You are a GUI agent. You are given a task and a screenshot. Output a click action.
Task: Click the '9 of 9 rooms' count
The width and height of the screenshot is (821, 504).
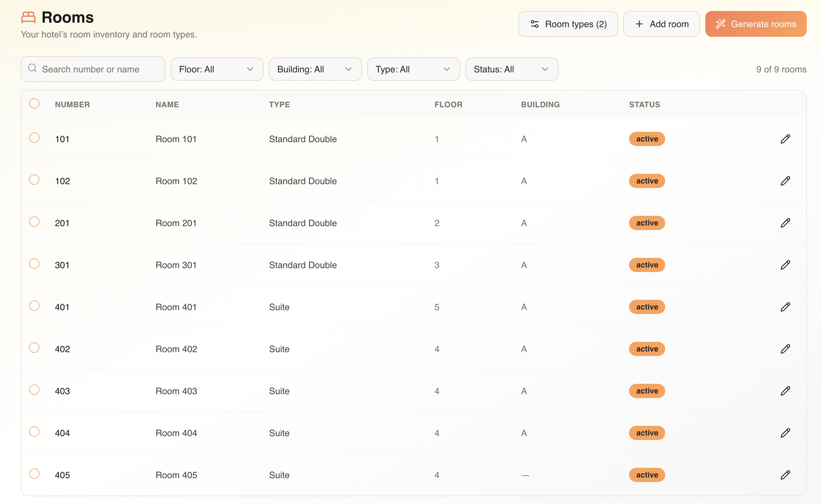[781, 69]
